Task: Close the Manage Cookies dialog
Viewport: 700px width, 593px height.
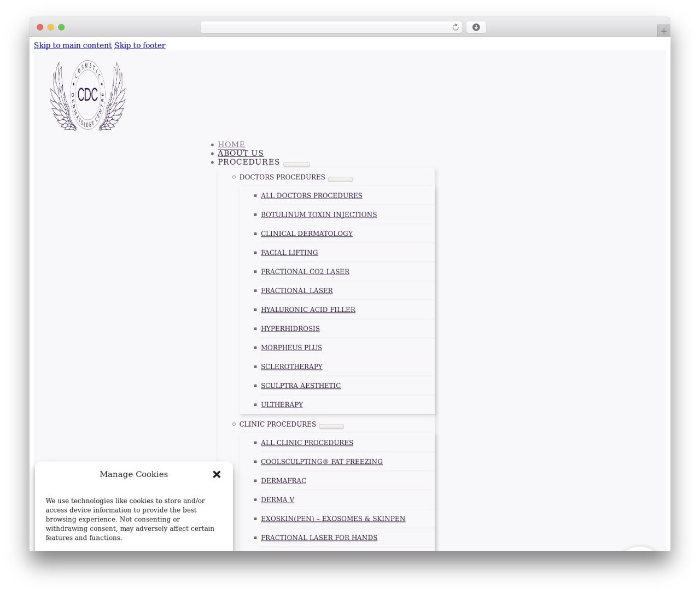Action: tap(217, 474)
